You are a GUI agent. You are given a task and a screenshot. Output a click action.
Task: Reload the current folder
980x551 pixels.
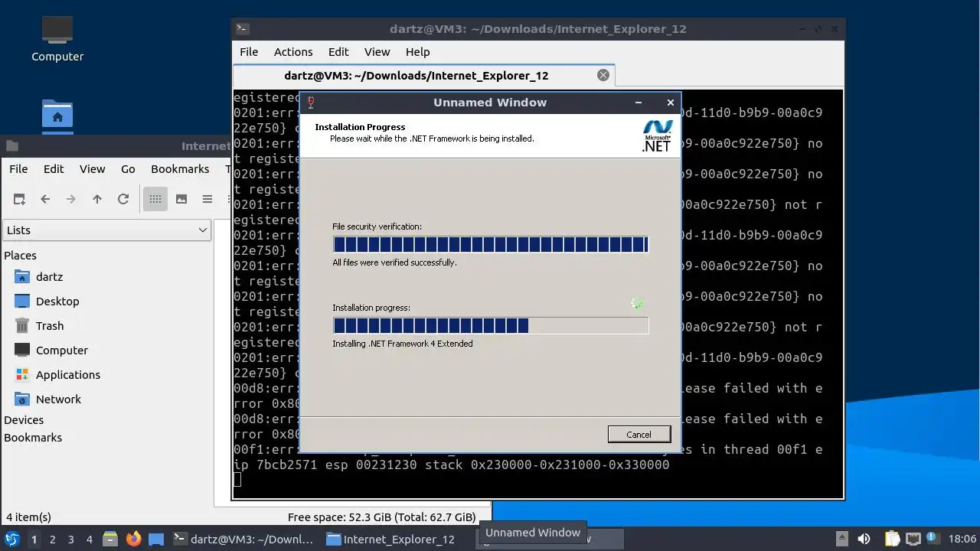tap(123, 199)
